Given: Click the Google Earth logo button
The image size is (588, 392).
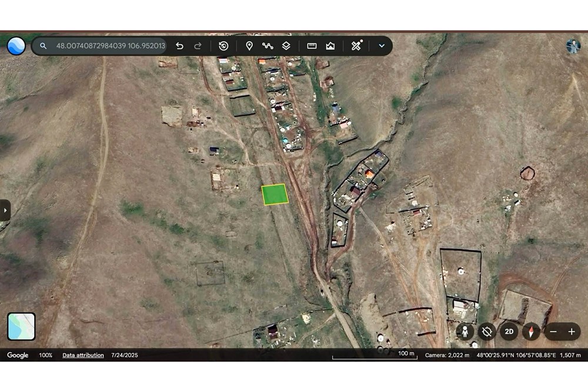Looking at the screenshot, I should coord(16,46).
